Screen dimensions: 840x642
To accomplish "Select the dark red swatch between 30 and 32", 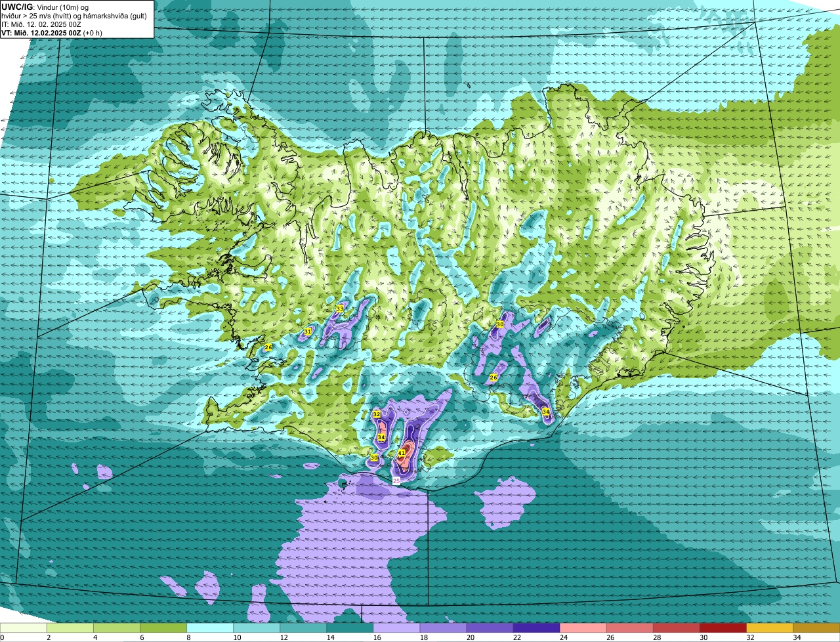I will point(723,628).
